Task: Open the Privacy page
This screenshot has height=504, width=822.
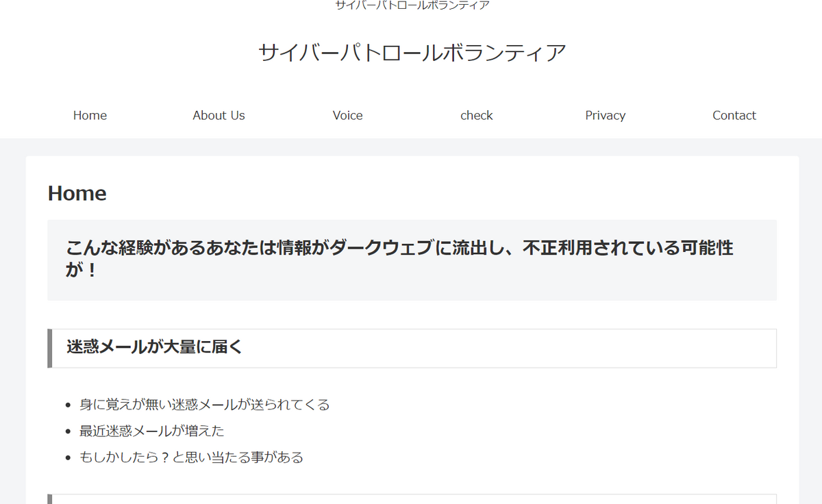Action: tap(605, 115)
